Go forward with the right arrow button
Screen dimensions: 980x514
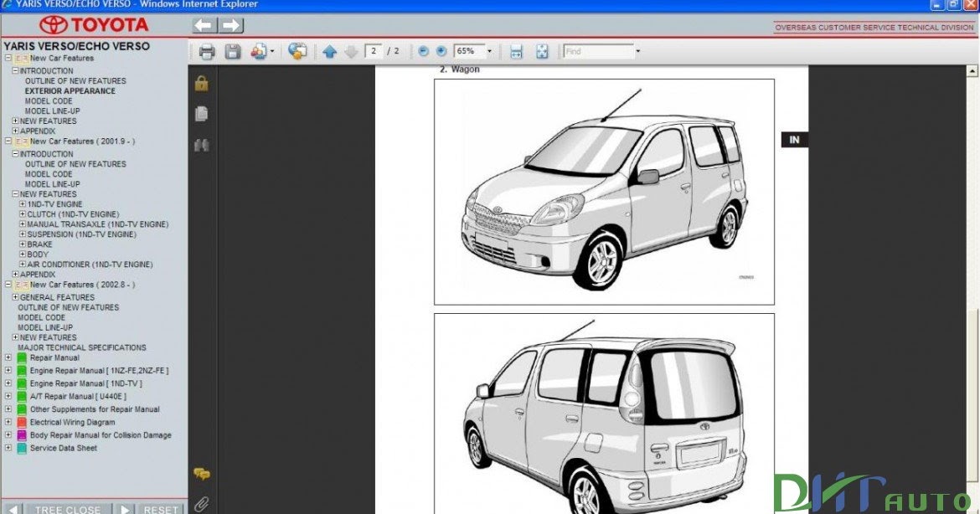point(230,25)
